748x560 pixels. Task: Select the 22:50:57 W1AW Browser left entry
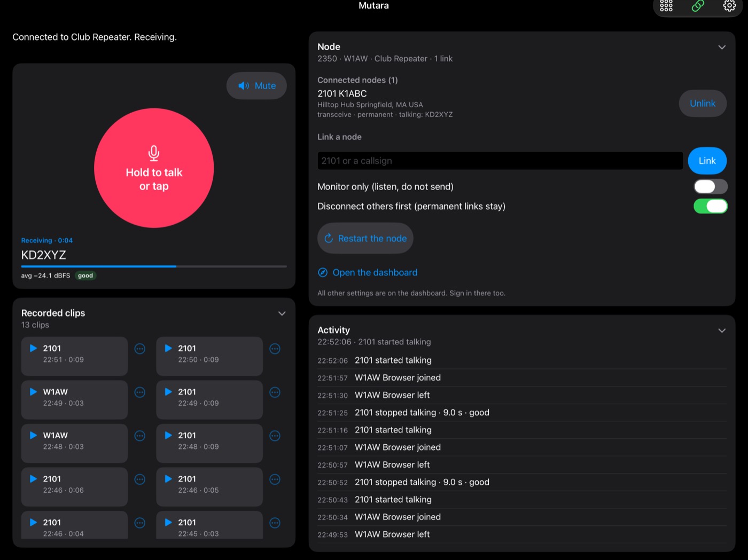pyautogui.click(x=522, y=465)
